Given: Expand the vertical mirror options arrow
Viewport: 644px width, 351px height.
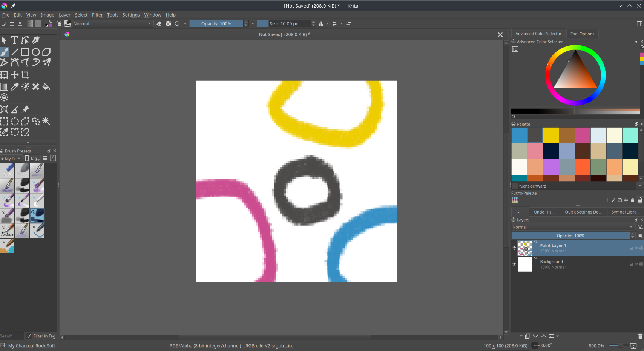Looking at the screenshot, I should (x=342, y=24).
